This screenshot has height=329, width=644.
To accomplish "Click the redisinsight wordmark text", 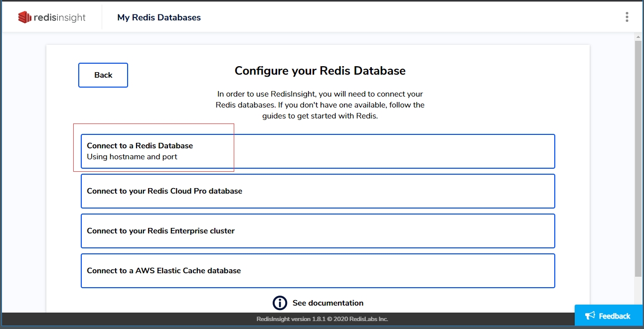I will point(60,17).
